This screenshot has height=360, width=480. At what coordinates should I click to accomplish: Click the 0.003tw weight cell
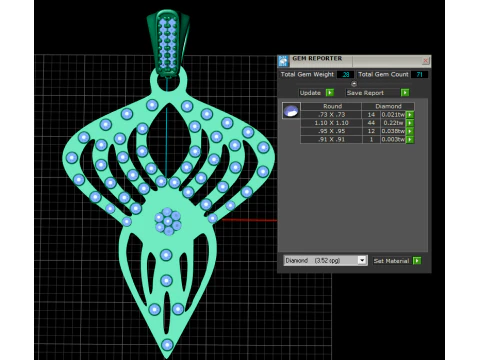(393, 140)
